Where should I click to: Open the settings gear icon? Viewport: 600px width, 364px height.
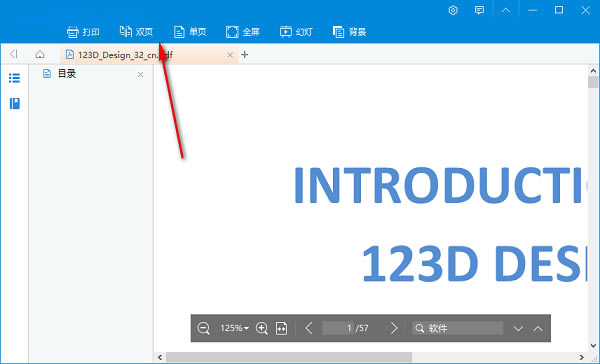point(453,10)
